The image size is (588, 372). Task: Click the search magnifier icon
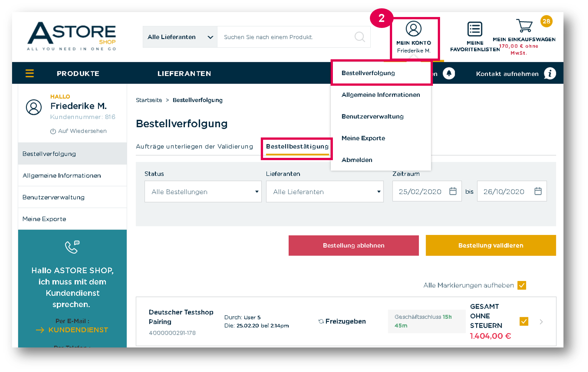[360, 37]
